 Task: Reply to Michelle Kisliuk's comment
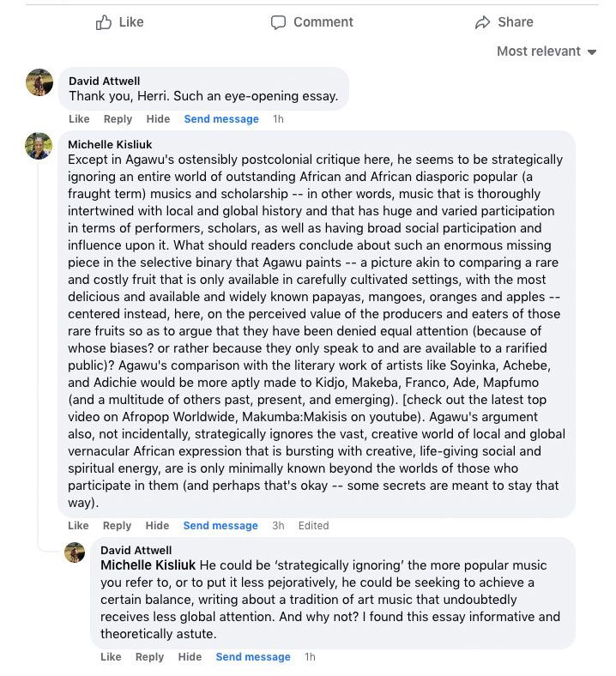[x=118, y=526]
